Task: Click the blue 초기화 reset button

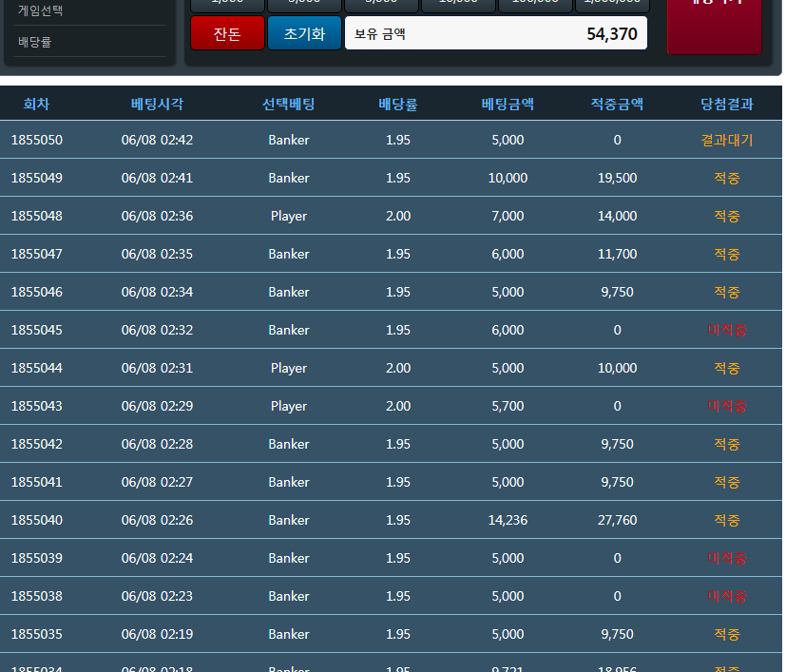Action: click(x=305, y=33)
